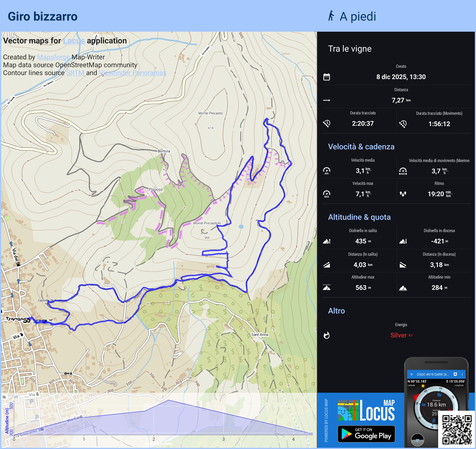This screenshot has width=476, height=449.
Task: Click the elevation loss mountain icon
Action: pyautogui.click(x=403, y=241)
